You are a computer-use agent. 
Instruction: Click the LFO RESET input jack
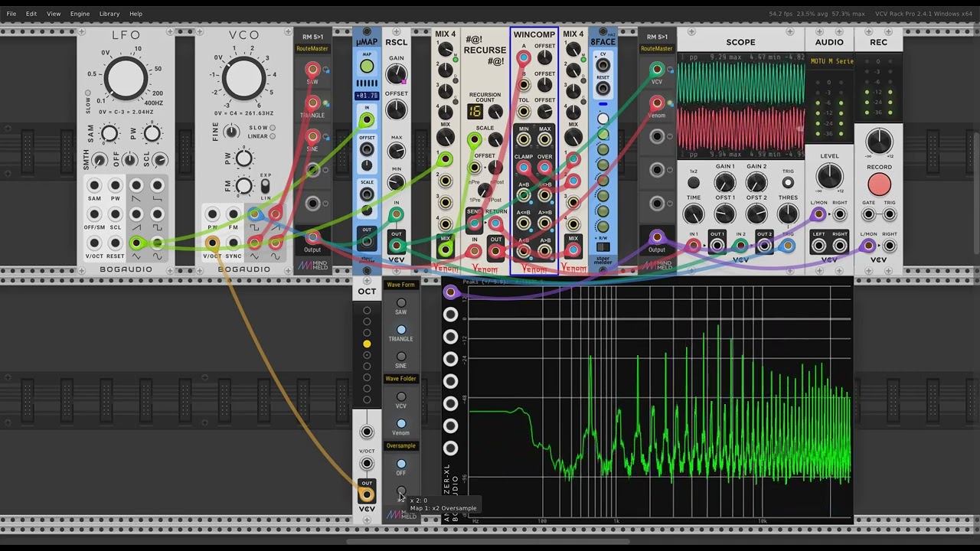pos(116,243)
